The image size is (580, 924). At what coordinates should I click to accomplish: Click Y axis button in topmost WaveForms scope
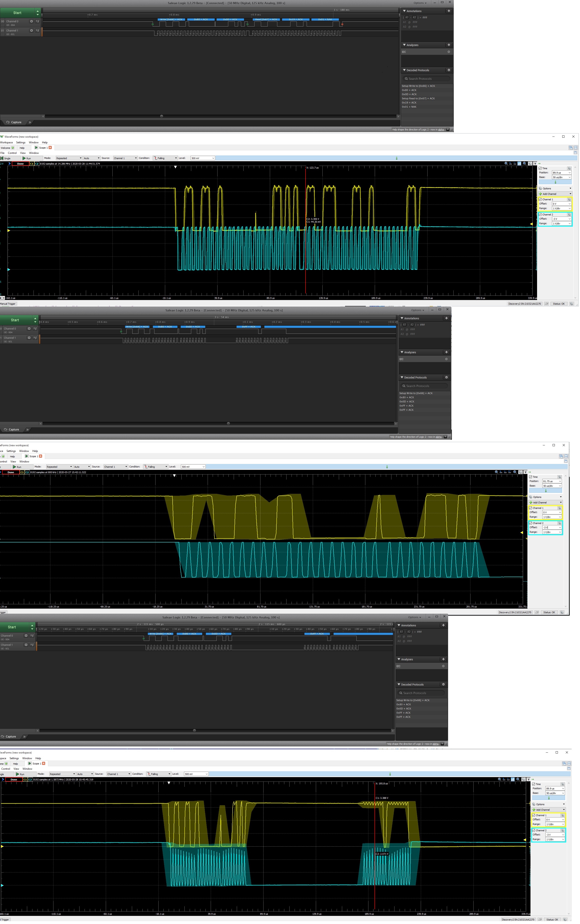click(535, 163)
